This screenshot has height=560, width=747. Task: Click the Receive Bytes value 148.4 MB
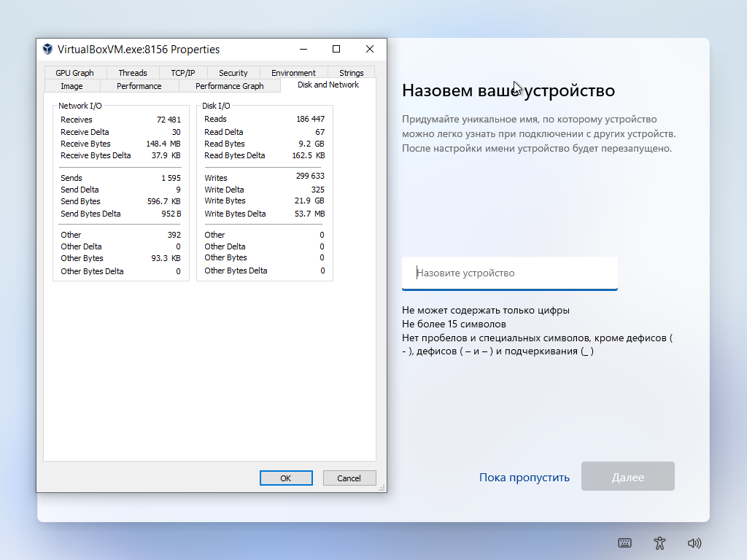[x=163, y=144]
